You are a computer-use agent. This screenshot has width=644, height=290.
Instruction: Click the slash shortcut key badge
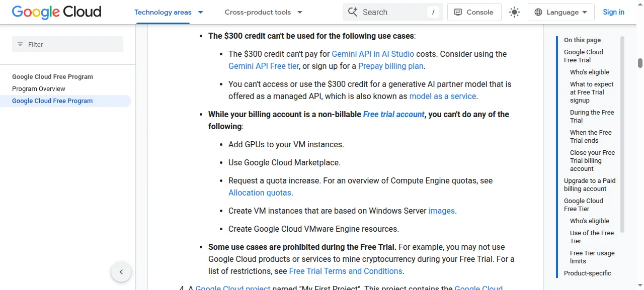[x=433, y=12]
